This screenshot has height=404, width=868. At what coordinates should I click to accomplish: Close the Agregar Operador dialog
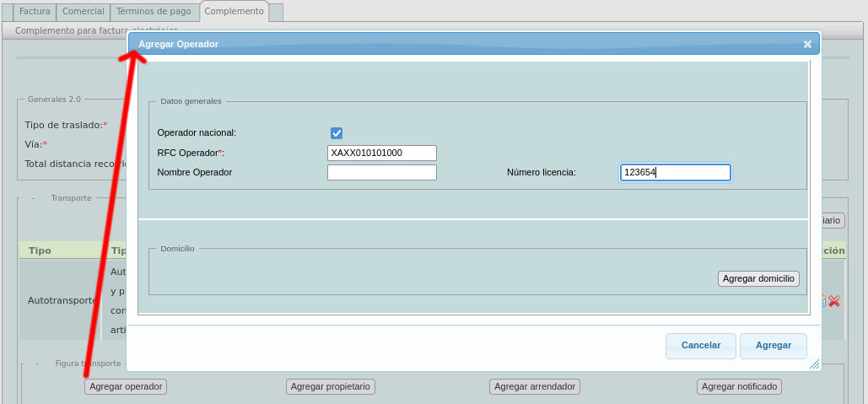click(807, 44)
